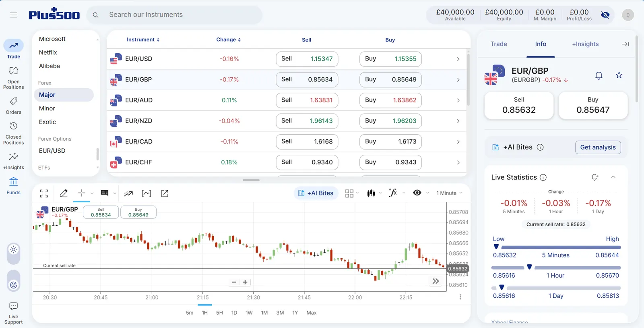Open the candlestick chart type dropdown
Screen dimensions: 644x328
(374, 193)
